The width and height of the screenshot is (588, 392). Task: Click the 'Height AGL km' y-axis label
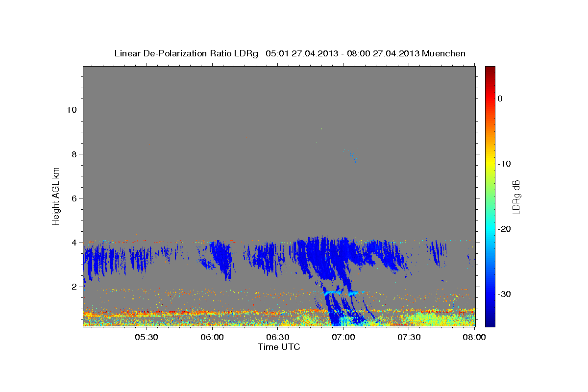(x=56, y=196)
